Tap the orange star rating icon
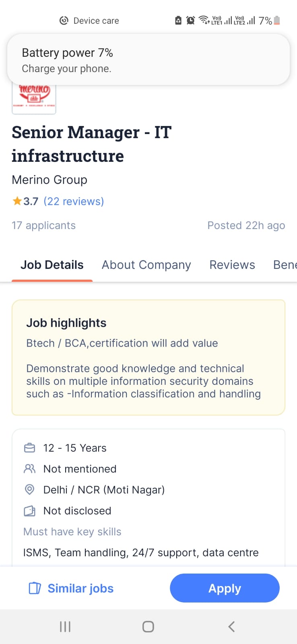The image size is (297, 644). point(17,201)
